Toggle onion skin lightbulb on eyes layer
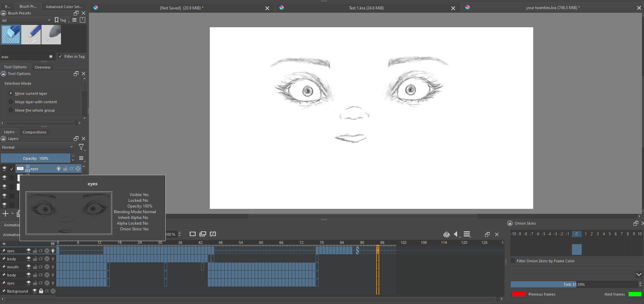 [x=59, y=168]
